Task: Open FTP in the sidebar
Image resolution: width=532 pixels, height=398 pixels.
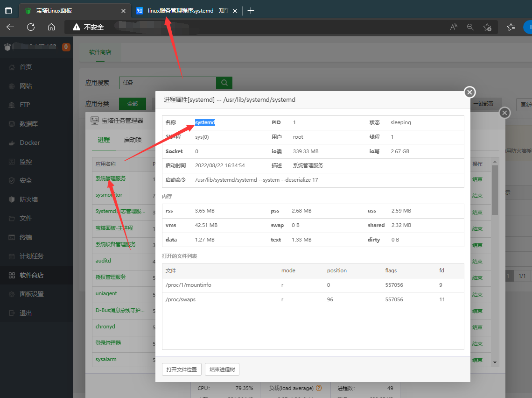Action: click(x=25, y=105)
